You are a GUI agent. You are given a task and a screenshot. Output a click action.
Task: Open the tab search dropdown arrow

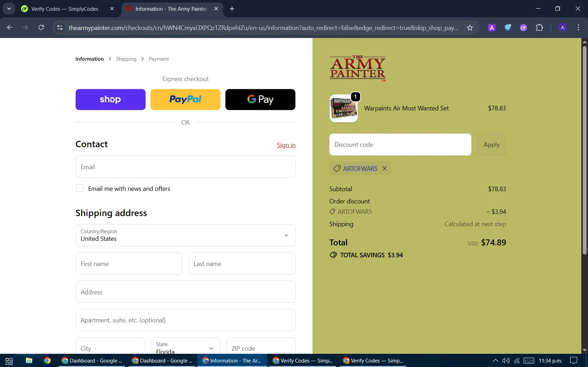(9, 9)
